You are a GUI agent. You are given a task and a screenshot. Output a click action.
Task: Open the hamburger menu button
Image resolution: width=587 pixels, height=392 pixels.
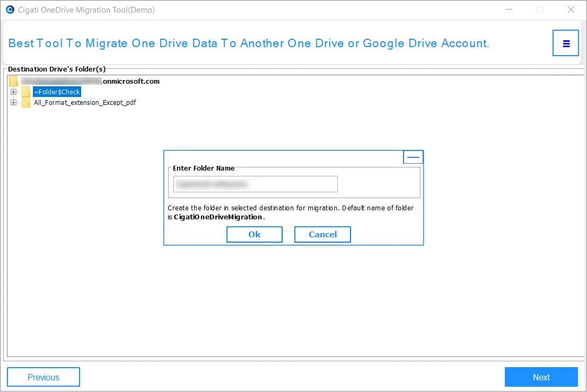pyautogui.click(x=566, y=43)
